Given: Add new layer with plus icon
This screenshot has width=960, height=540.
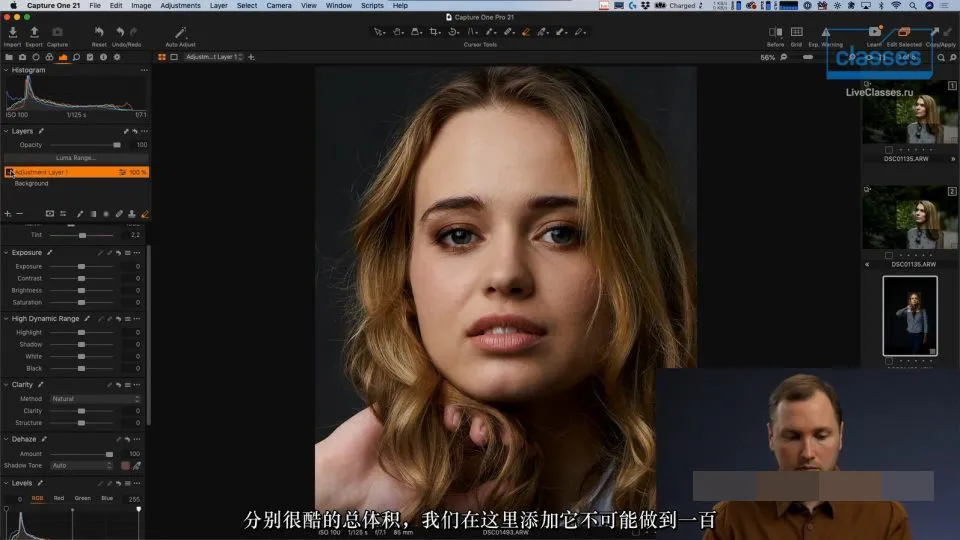Looking at the screenshot, I should 7,214.
